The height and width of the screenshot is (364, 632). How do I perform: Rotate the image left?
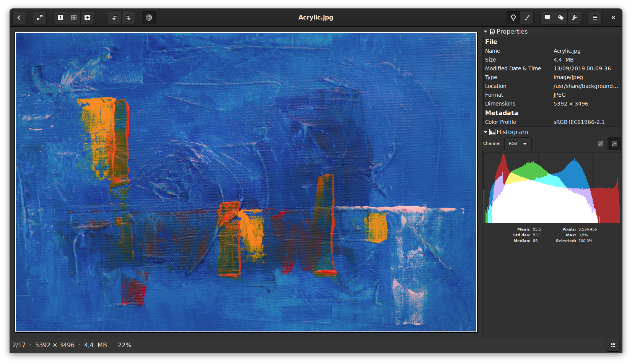114,18
